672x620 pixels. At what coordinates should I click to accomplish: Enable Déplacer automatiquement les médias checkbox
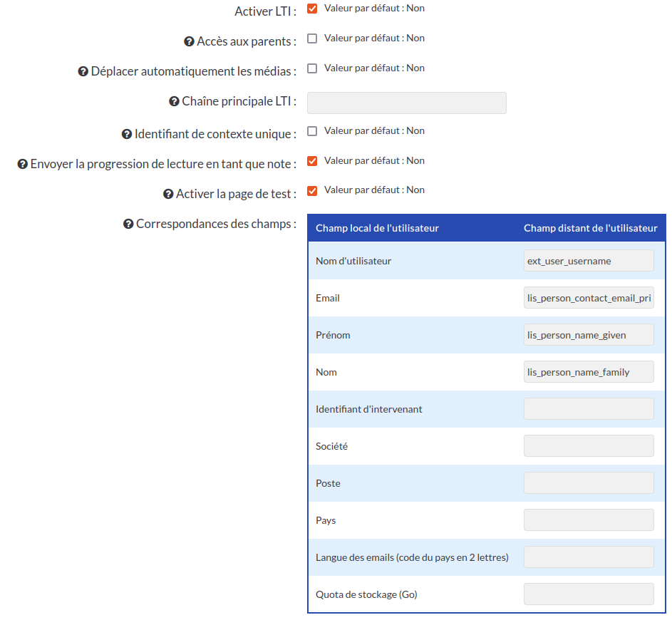coord(312,68)
